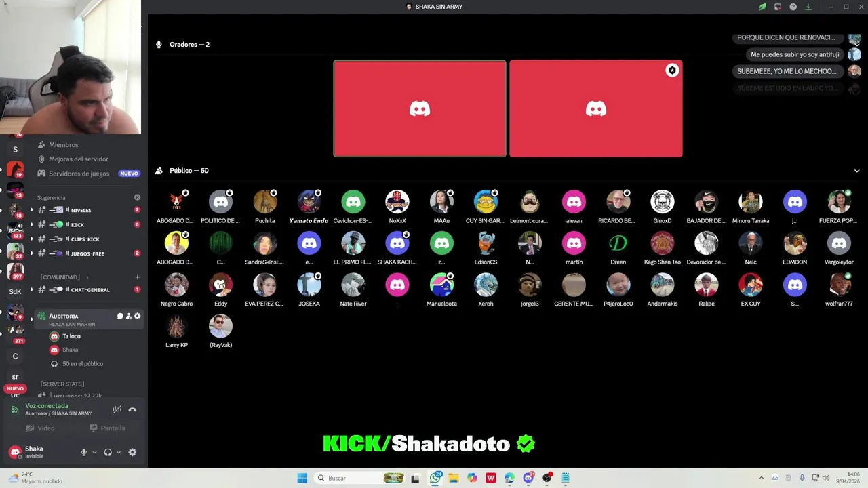
Task: Open the Windows Start menu
Action: point(302,478)
